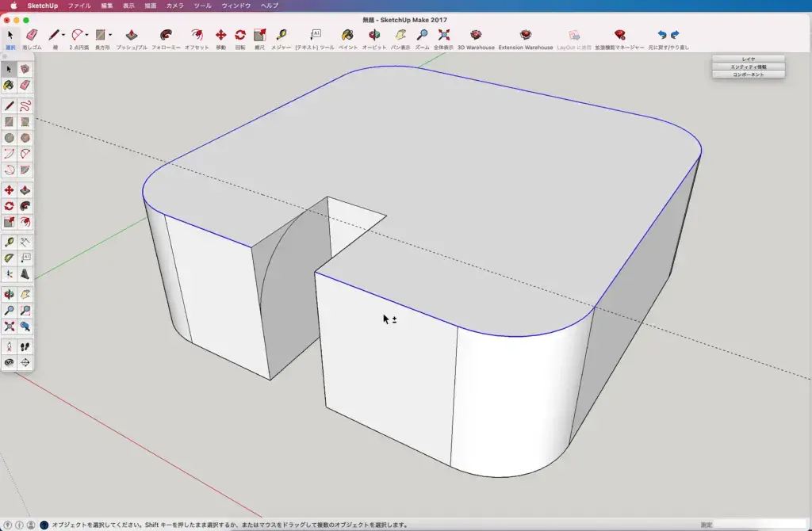Image resolution: width=812 pixels, height=531 pixels.
Task: Select the section plane tool in left palette
Action: tap(25, 363)
